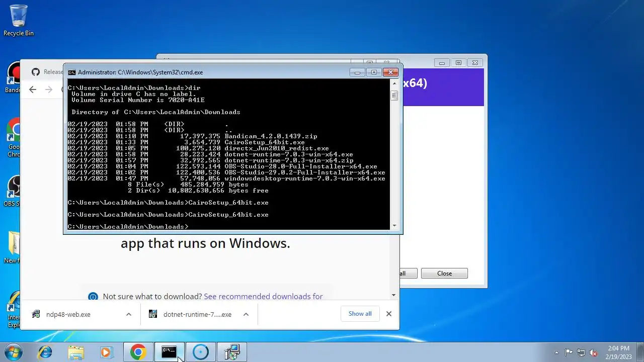Select the GitHub Releases browser tab
The width and height of the screenshot is (644, 362).
click(x=46, y=72)
